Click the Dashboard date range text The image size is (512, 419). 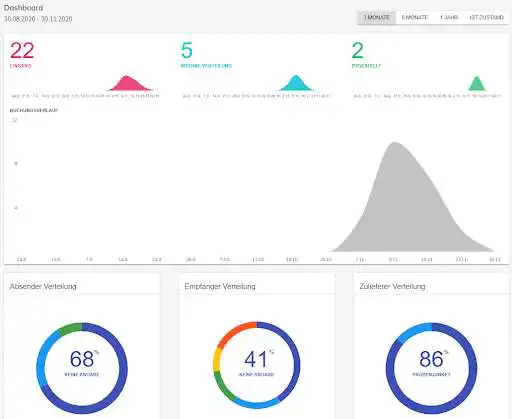38,19
